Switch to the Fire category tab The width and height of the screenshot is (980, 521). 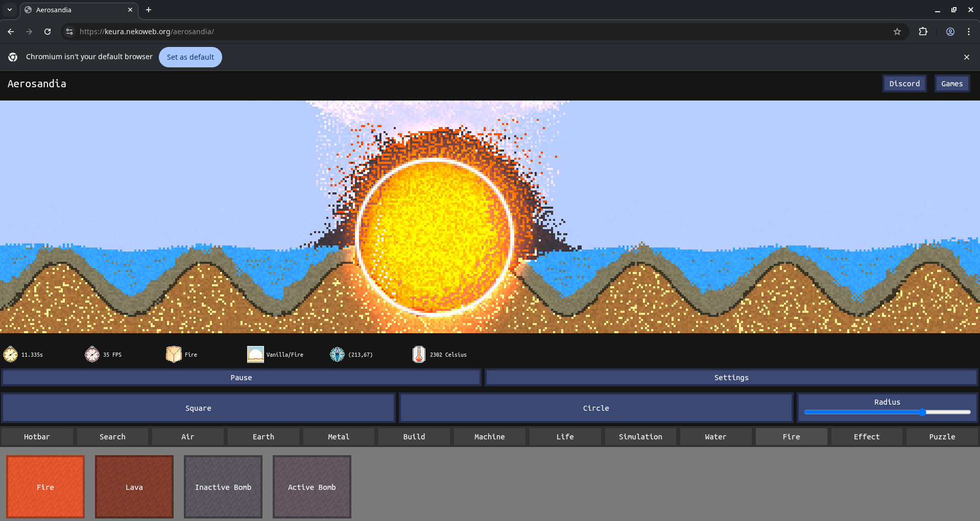pyautogui.click(x=792, y=437)
